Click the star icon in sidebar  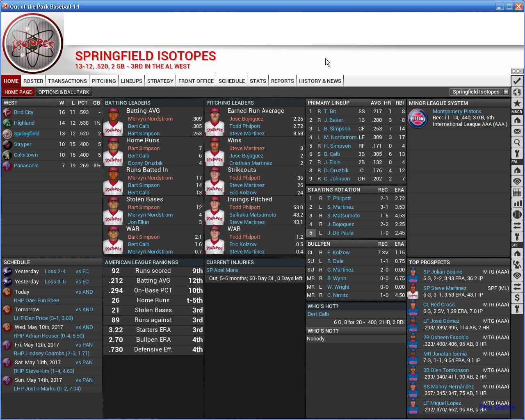coord(517,103)
